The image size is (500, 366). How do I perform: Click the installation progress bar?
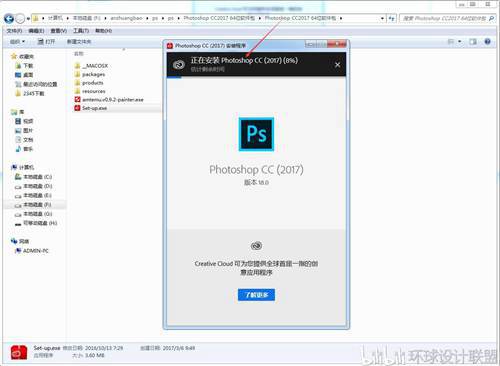pos(256,77)
